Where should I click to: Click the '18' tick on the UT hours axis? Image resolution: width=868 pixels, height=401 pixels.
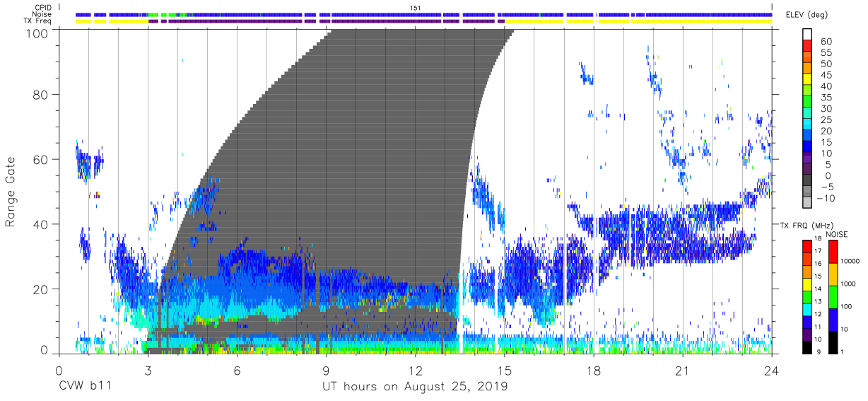(594, 371)
